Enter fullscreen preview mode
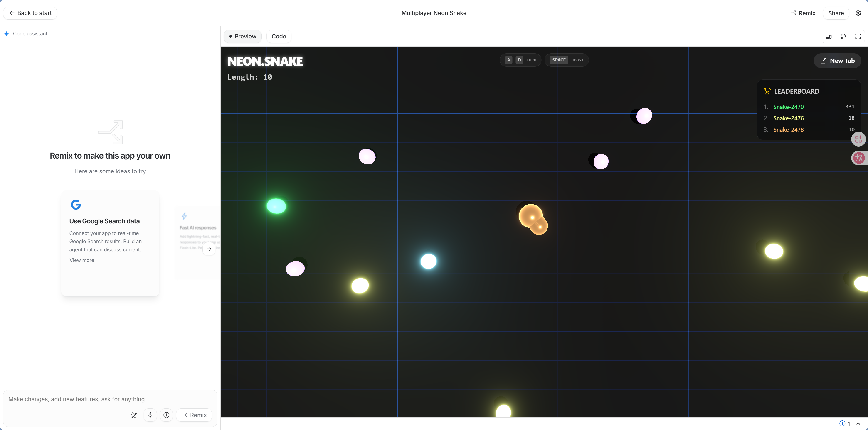Screen dimensions: 868x430 pos(858,36)
